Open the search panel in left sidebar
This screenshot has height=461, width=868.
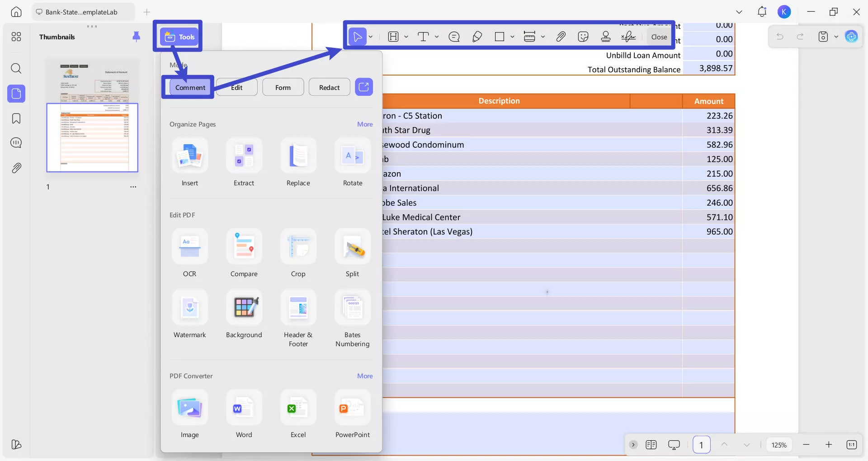[x=16, y=69]
